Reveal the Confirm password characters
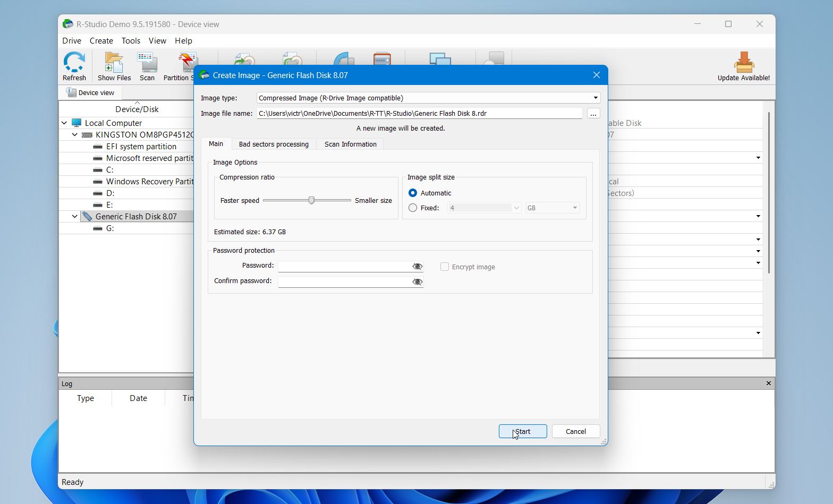Image resolution: width=833 pixels, height=504 pixels. click(418, 281)
